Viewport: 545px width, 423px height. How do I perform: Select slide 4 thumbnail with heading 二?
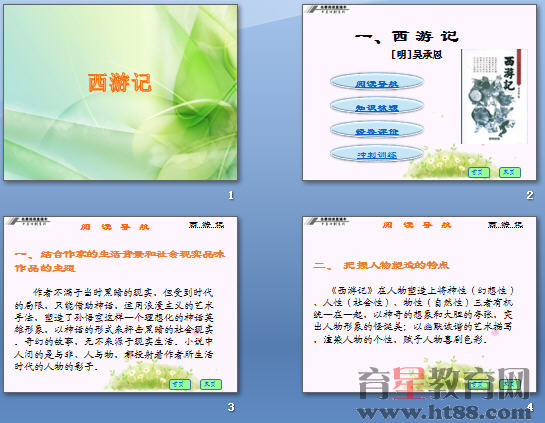pos(419,304)
